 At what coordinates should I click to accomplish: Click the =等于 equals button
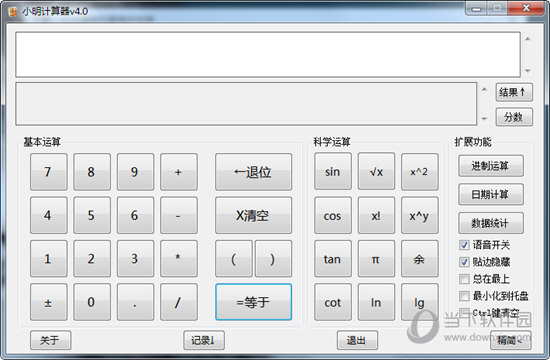click(253, 302)
